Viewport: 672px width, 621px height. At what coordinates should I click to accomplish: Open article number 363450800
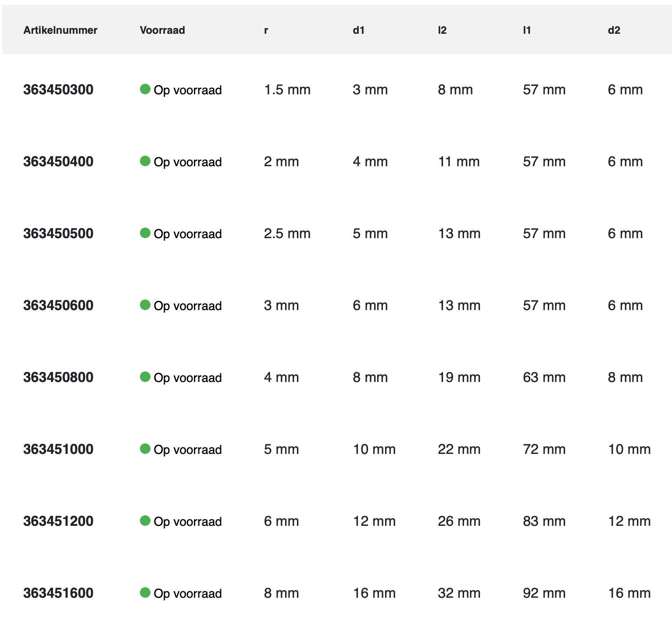pos(58,378)
